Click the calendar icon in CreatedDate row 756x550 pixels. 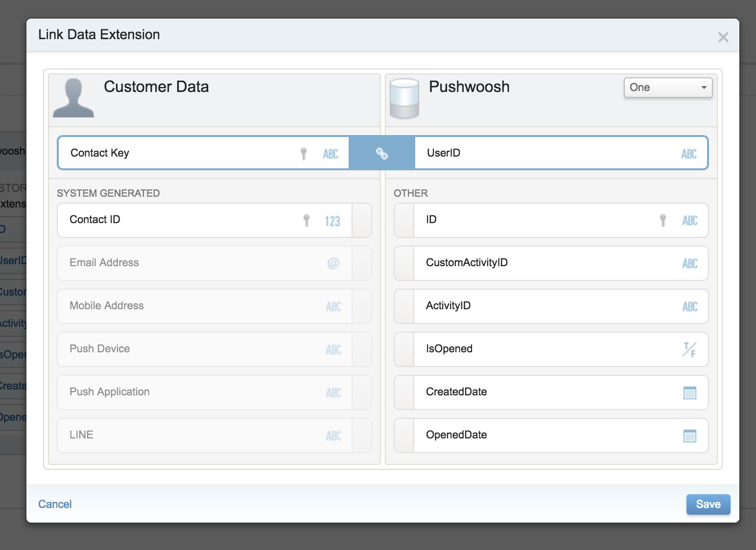pos(690,392)
